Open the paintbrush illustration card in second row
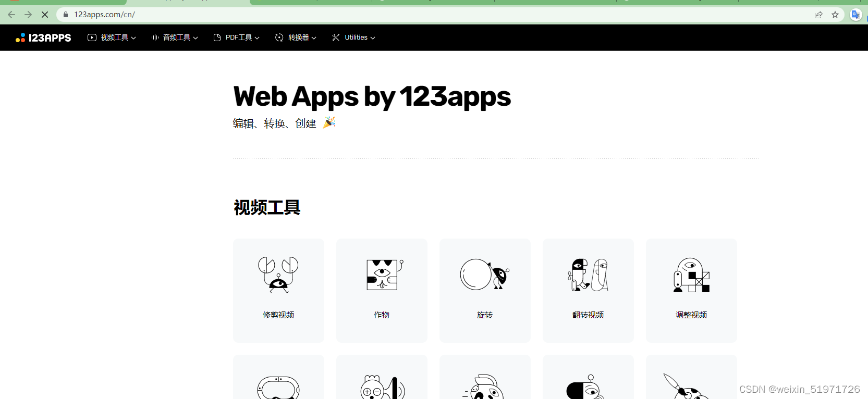 (691, 377)
